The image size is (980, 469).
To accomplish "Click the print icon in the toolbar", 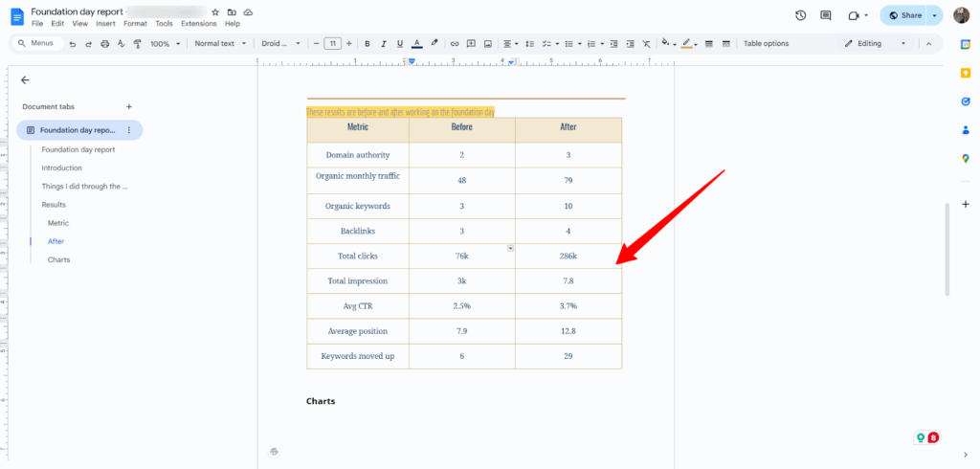I will pyautogui.click(x=104, y=43).
